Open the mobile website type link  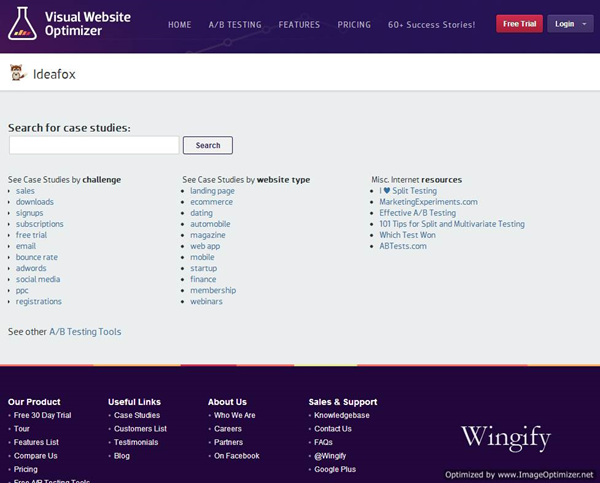(x=202, y=257)
